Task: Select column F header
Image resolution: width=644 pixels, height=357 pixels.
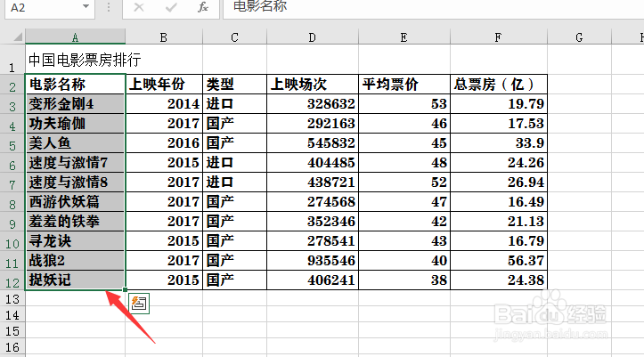Action: coord(498,37)
